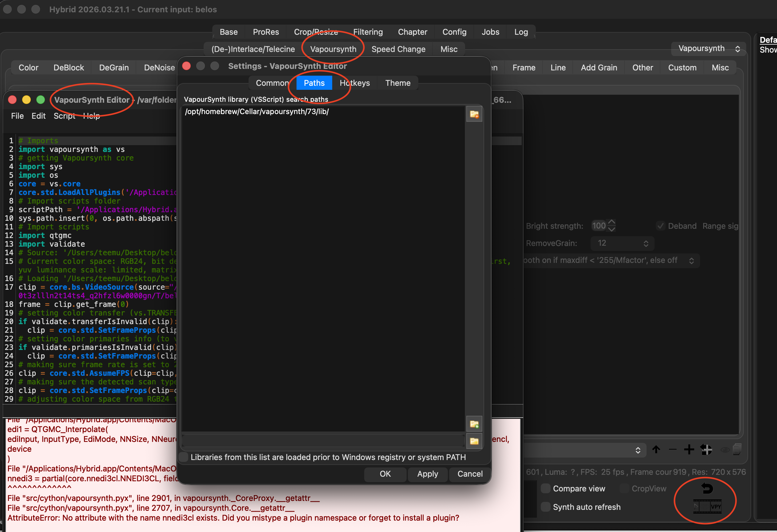
Task: Click the browse folder icon
Action: [x=474, y=441]
